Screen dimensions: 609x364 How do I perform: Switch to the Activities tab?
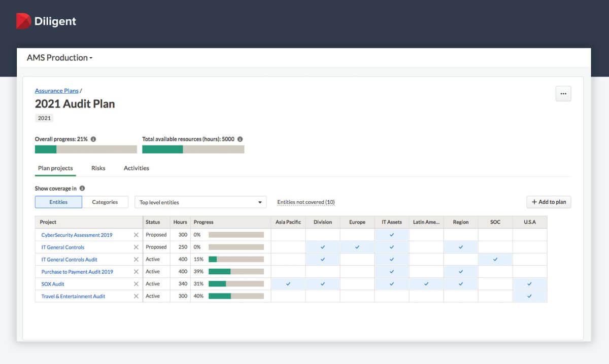point(136,168)
